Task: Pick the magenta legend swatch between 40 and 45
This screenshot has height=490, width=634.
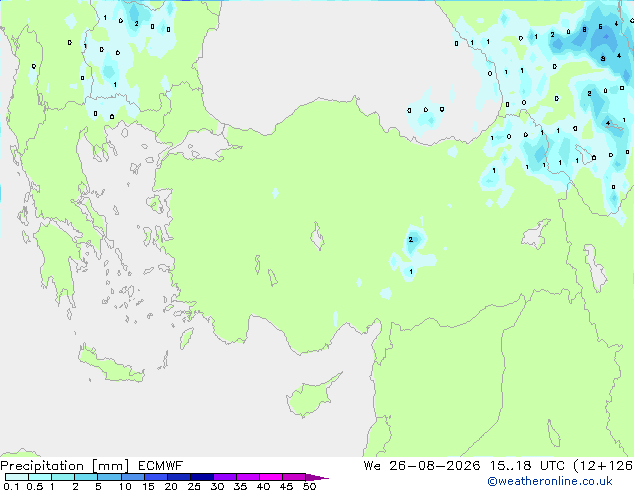Action: pyautogui.click(x=271, y=477)
